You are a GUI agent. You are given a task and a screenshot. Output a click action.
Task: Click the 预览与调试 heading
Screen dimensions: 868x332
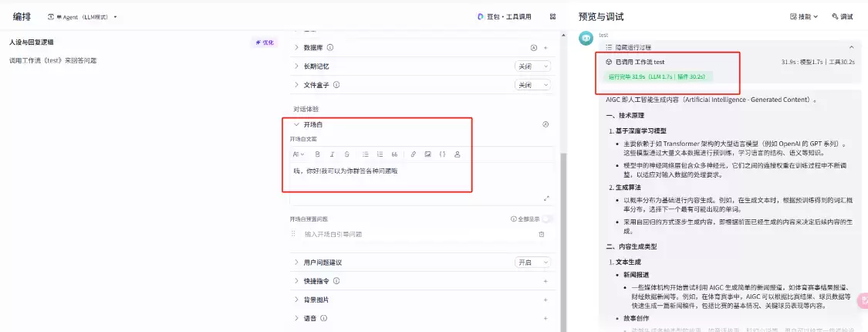coord(601,17)
